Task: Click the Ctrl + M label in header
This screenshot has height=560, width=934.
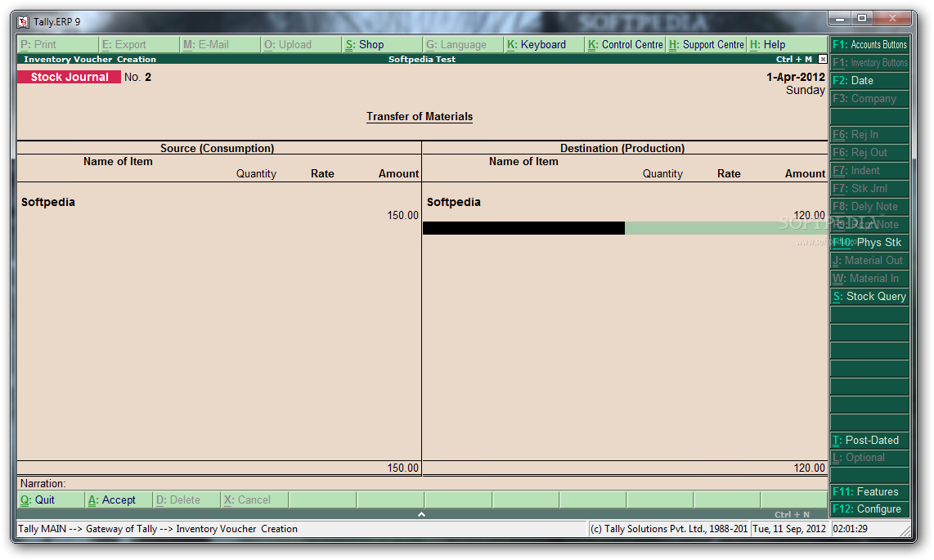Action: [x=794, y=59]
